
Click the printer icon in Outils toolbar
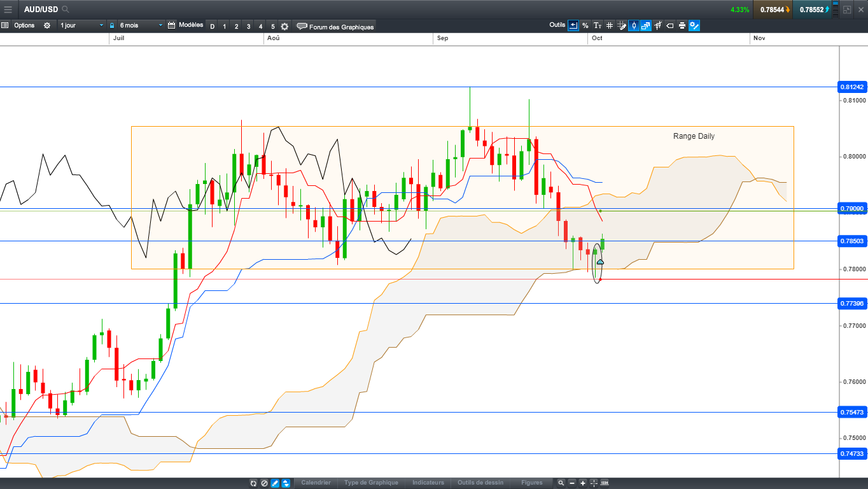[682, 25]
